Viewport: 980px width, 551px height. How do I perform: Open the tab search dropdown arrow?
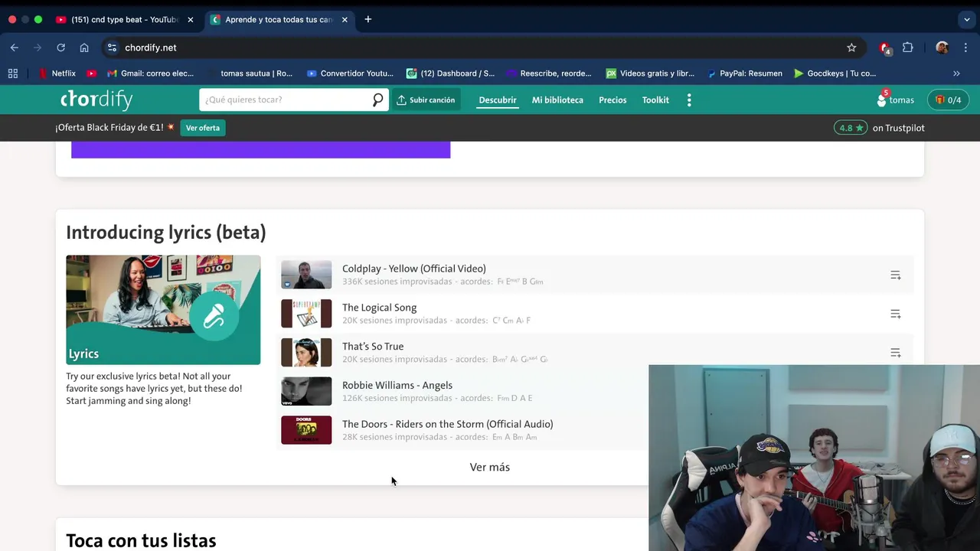click(967, 19)
